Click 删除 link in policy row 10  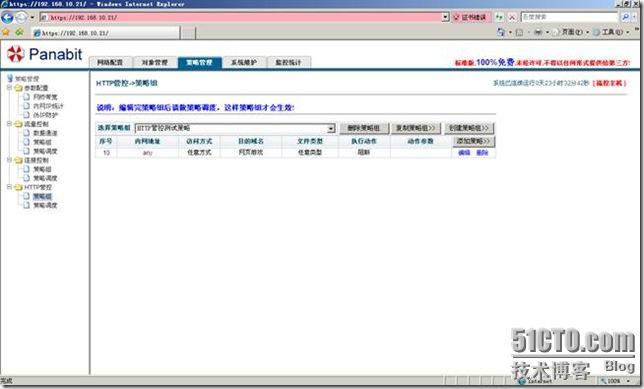482,152
